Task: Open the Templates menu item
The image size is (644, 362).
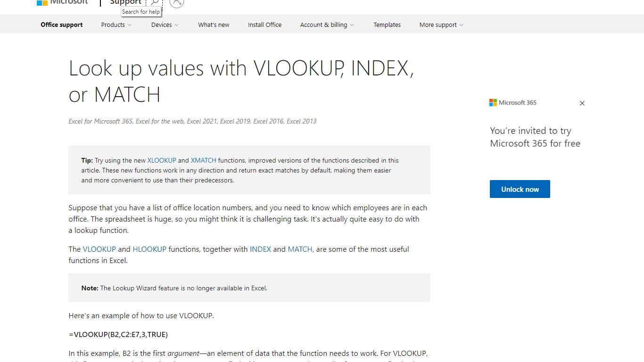Action: [x=387, y=25]
